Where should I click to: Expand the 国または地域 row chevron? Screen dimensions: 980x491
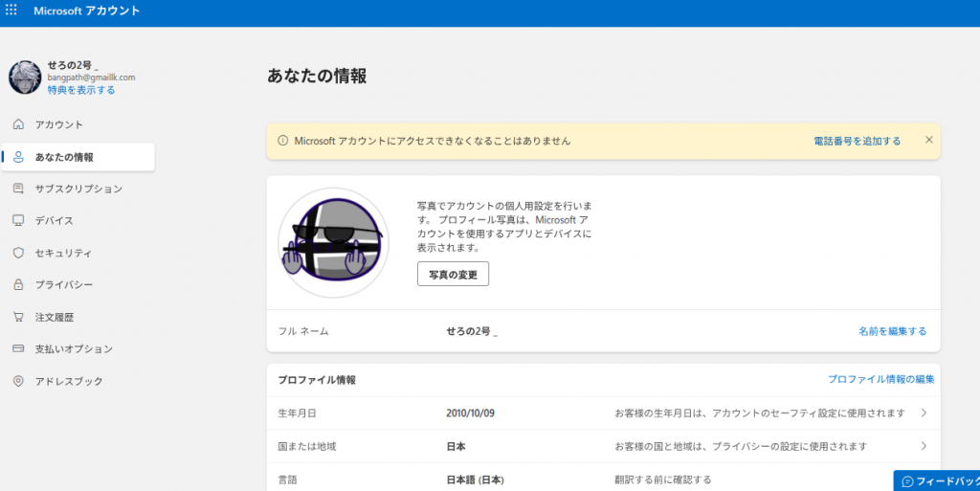(924, 446)
